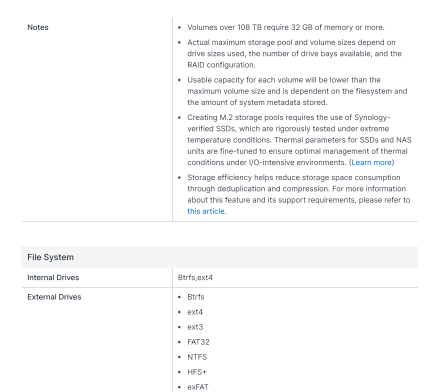
Task: Click the NTFS list entry
Action: click(197, 357)
